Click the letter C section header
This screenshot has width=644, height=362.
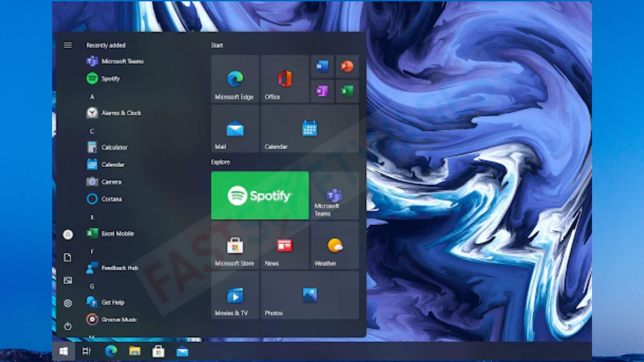click(x=92, y=131)
